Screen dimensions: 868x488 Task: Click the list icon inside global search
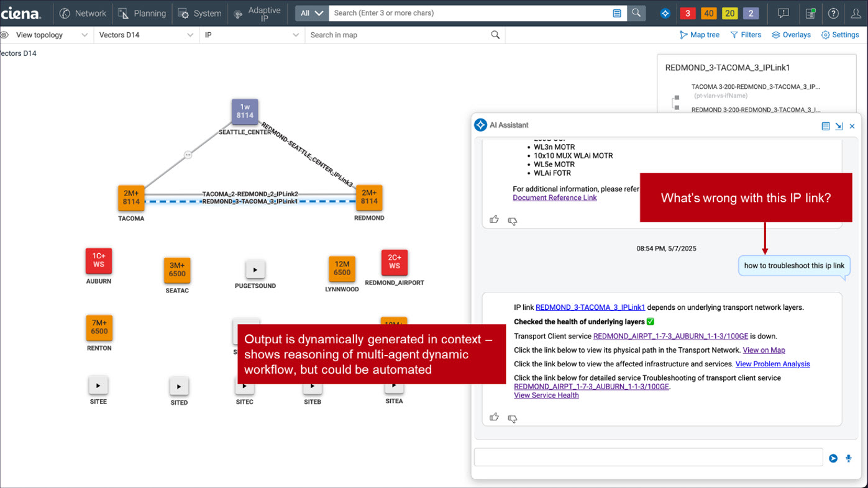tap(617, 13)
